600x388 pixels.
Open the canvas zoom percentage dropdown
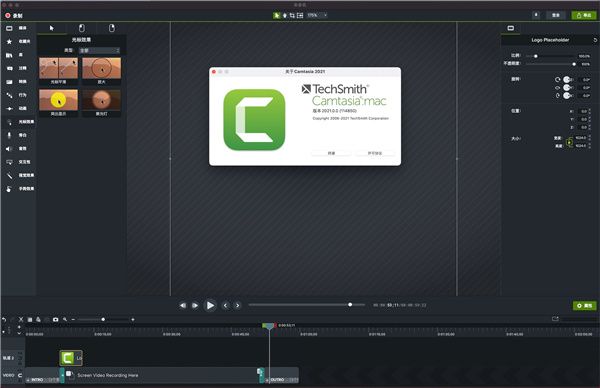pyautogui.click(x=317, y=15)
